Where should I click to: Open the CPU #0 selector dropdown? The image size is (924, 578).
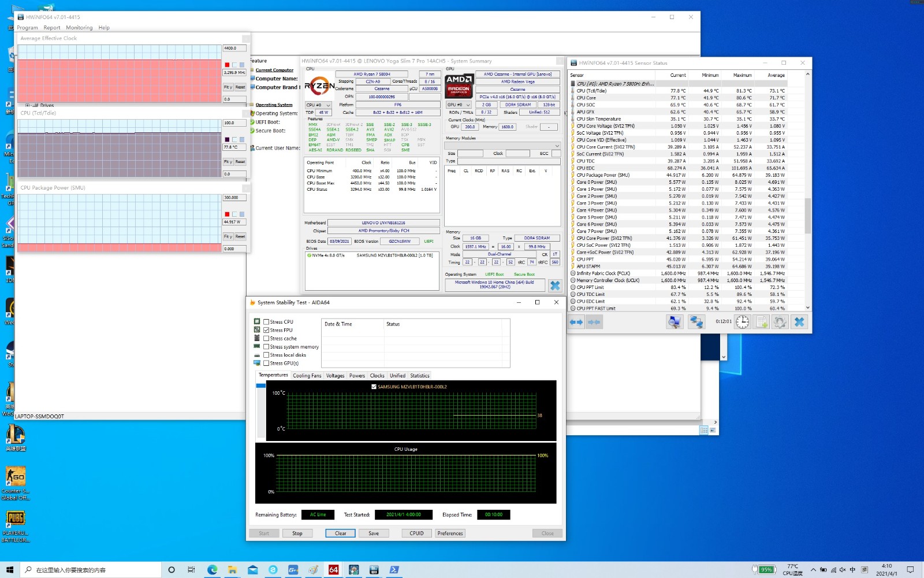[318, 105]
